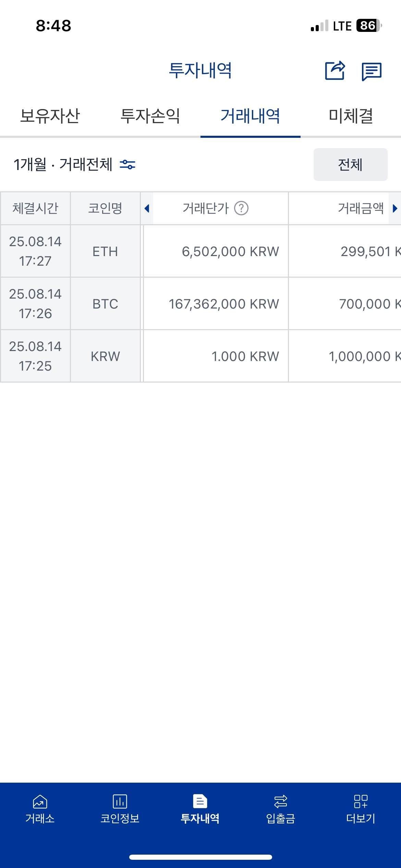
Task: Open the 1개월 · 거래전체 period filter
Action: 63,165
